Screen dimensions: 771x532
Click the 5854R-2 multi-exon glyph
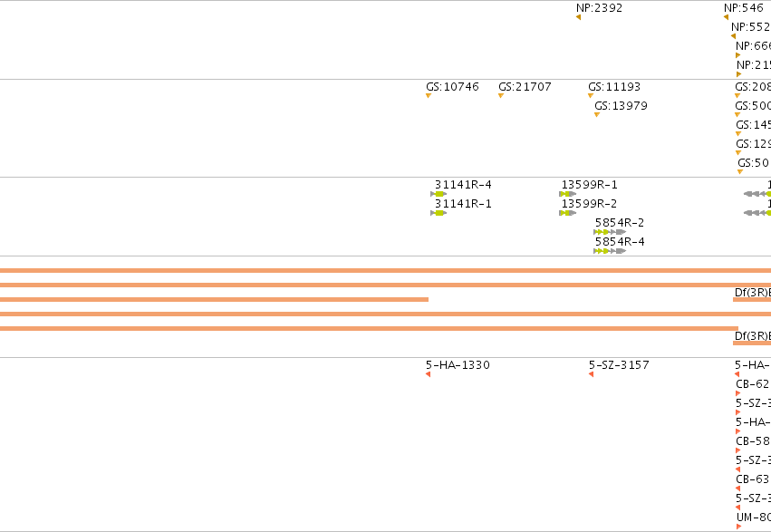click(610, 232)
